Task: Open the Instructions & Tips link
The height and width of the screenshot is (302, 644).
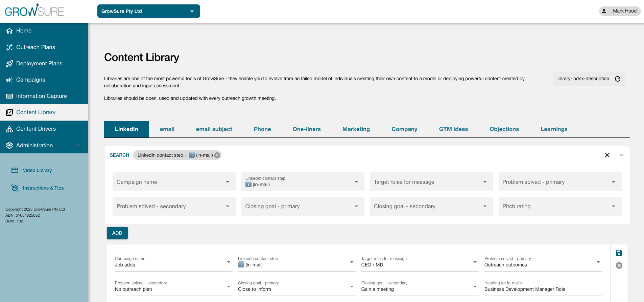Action: click(x=43, y=188)
